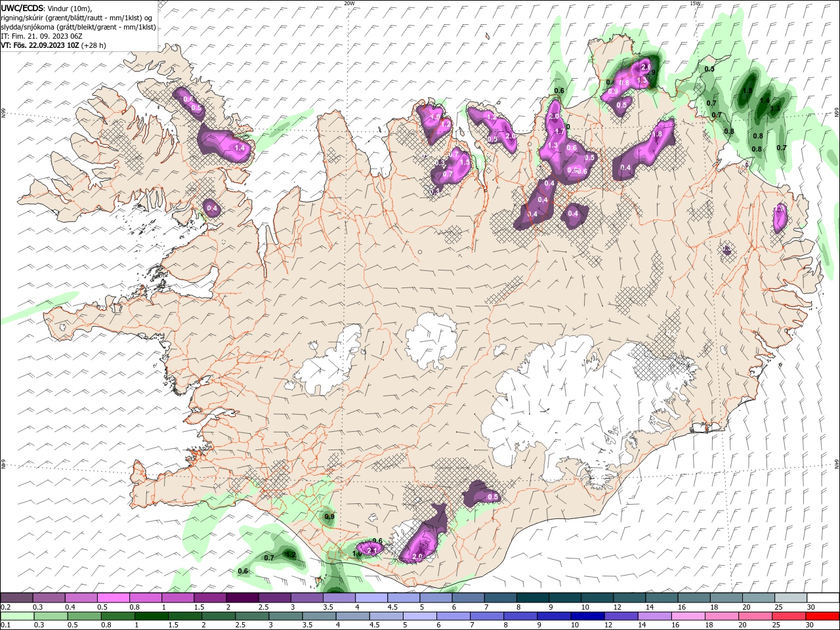Image resolution: width=840 pixels, height=630 pixels.
Task: Choose the 7 mm slate-blue snowfall swatch
Action: 500,598
